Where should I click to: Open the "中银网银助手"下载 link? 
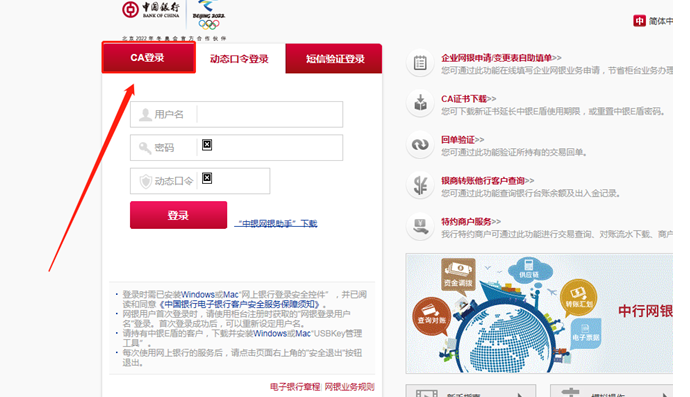click(x=276, y=224)
